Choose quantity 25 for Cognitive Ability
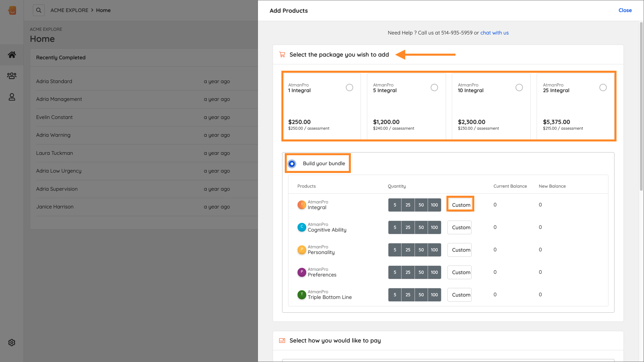Image resolution: width=644 pixels, height=362 pixels. tap(408, 227)
